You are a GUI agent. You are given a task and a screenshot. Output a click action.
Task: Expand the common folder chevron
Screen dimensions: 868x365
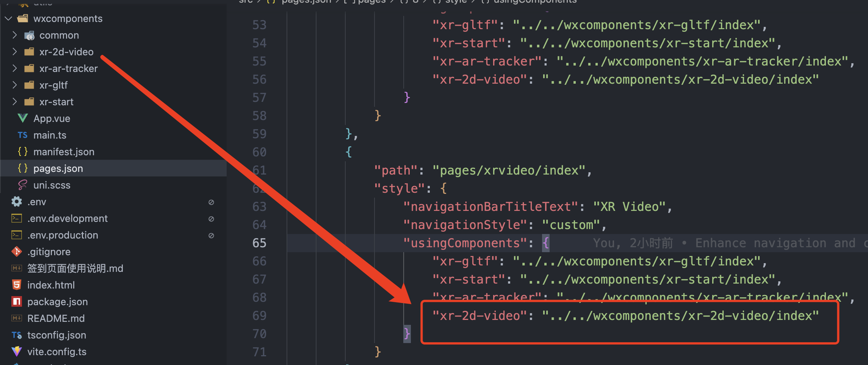[x=14, y=35]
